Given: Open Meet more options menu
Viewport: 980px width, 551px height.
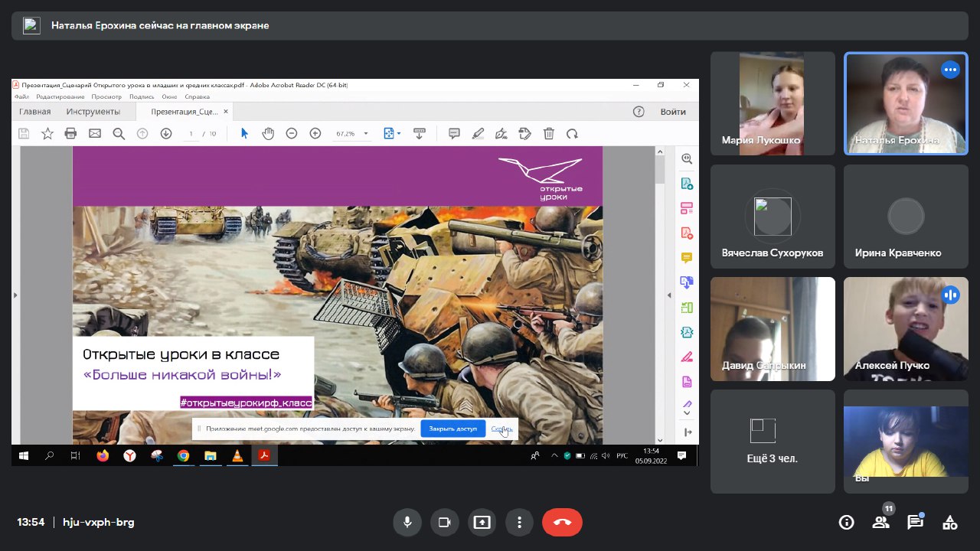Looking at the screenshot, I should click(519, 523).
